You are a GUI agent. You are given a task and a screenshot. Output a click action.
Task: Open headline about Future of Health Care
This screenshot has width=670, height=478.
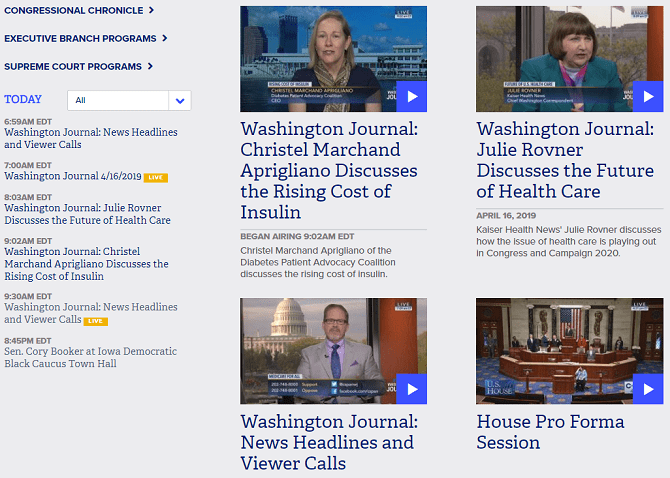[565, 160]
